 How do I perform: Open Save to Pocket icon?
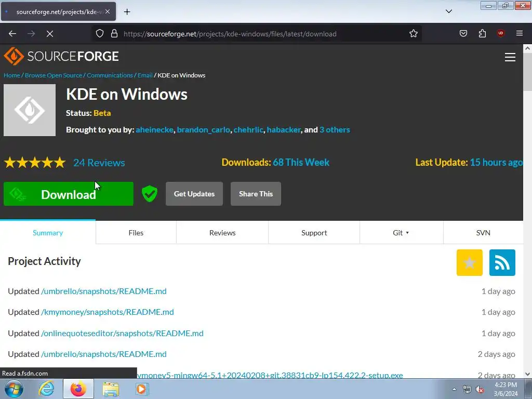463,33
